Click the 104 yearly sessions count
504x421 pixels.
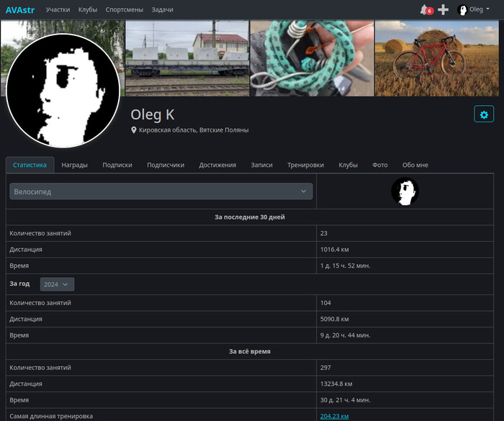325,303
